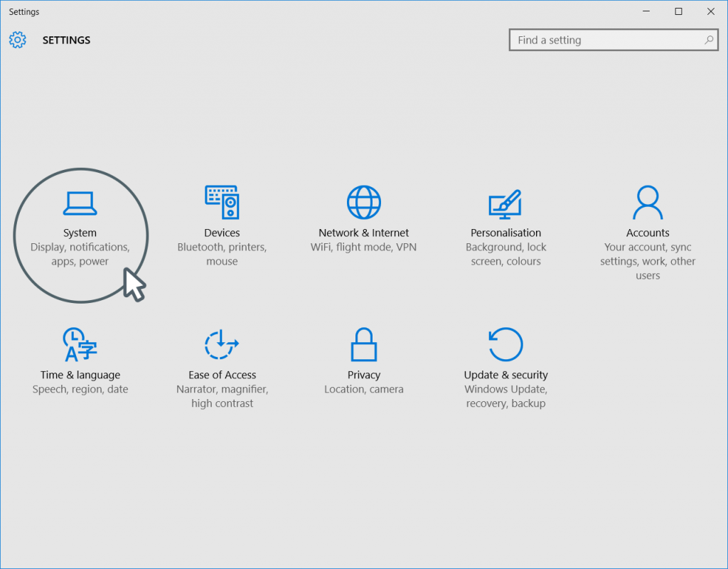This screenshot has height=569, width=728.
Task: Click the Find a setting search field
Action: point(611,40)
